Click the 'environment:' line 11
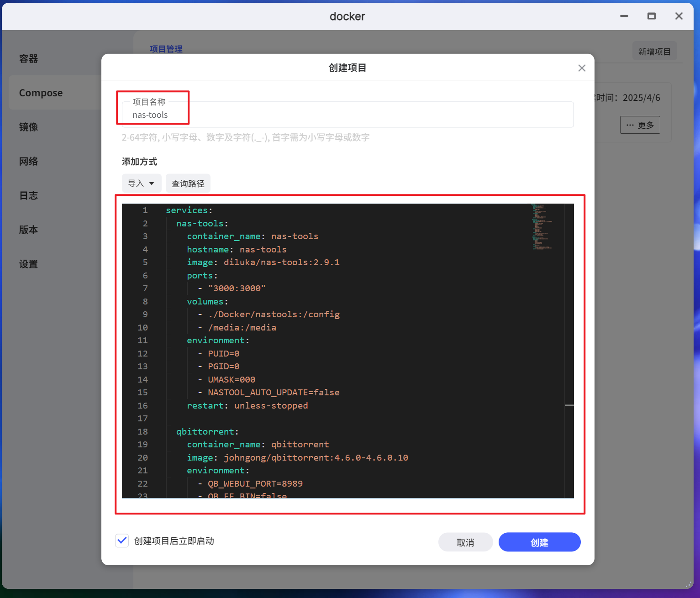 point(218,341)
